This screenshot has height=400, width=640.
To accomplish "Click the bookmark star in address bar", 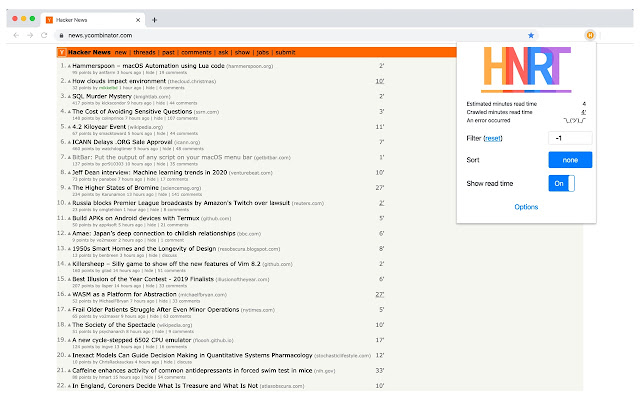I will point(531,36).
